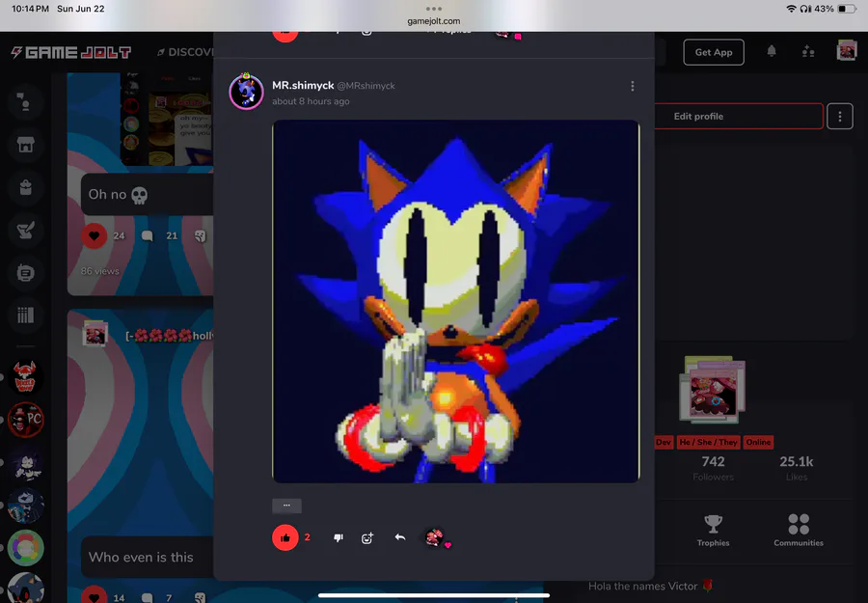Open the poster avatar beside the rose username
This screenshot has width=868, height=603.
click(x=95, y=334)
